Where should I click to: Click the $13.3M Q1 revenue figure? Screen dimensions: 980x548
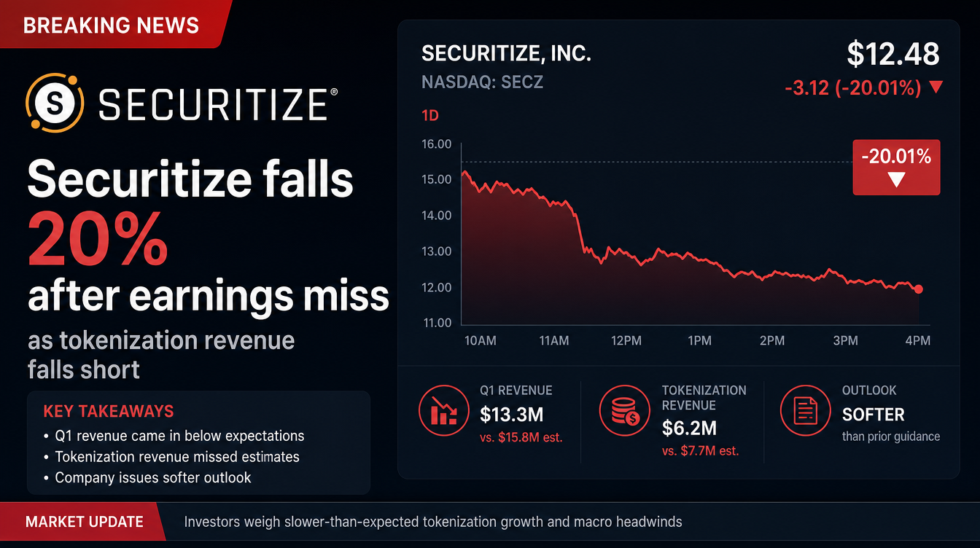coord(512,415)
